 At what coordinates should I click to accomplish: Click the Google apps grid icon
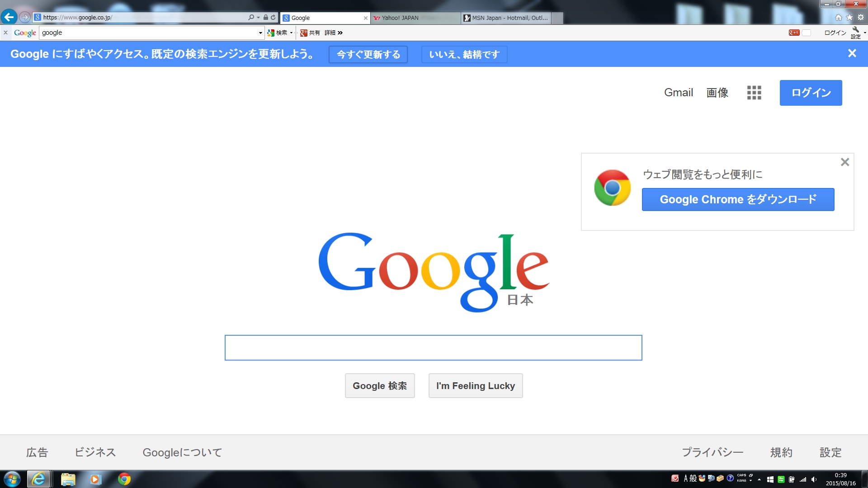click(x=754, y=92)
